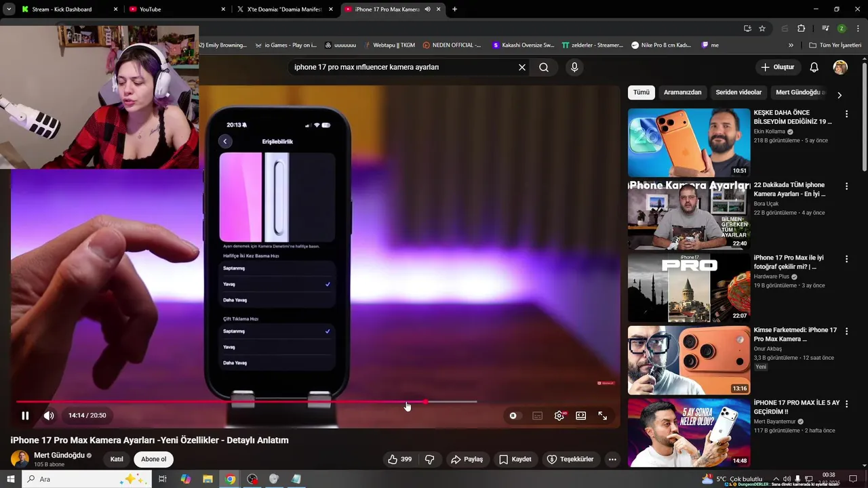The width and height of the screenshot is (868, 488).
Task: Open Chrome media controls icon
Action: click(825, 28)
